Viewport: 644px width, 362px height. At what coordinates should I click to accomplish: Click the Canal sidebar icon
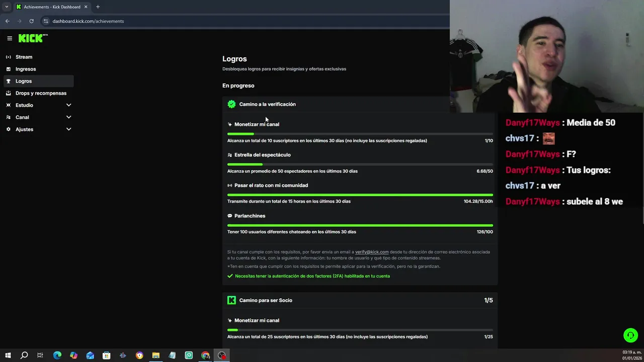pos(8,117)
